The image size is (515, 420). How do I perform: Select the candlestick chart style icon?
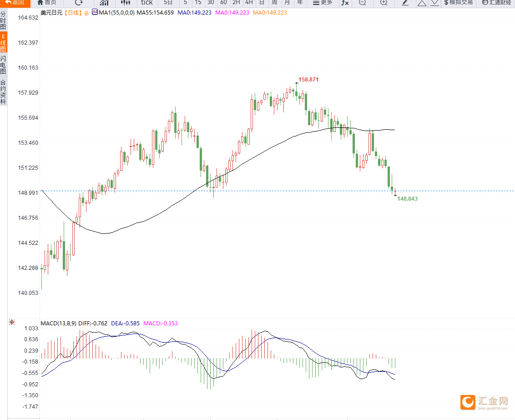(x=126, y=3)
